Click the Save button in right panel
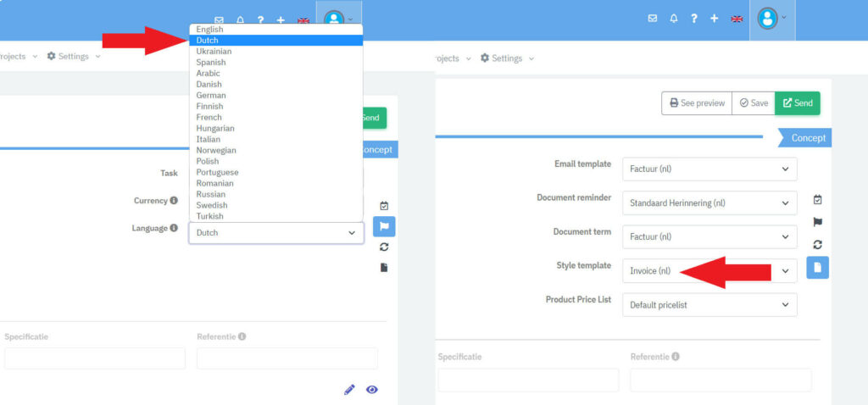The width and height of the screenshot is (868, 405). tap(754, 103)
